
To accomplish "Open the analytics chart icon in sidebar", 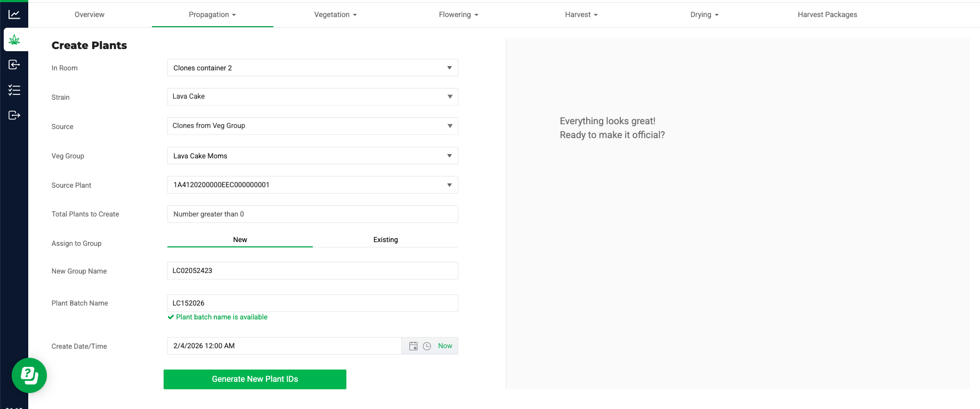I will (x=14, y=14).
